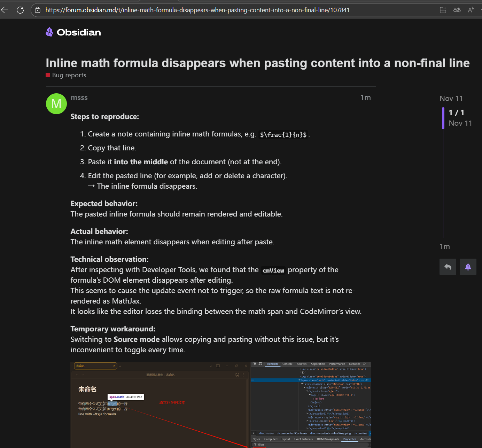
Task: Click the 1m post timestamp
Action: coord(365,97)
